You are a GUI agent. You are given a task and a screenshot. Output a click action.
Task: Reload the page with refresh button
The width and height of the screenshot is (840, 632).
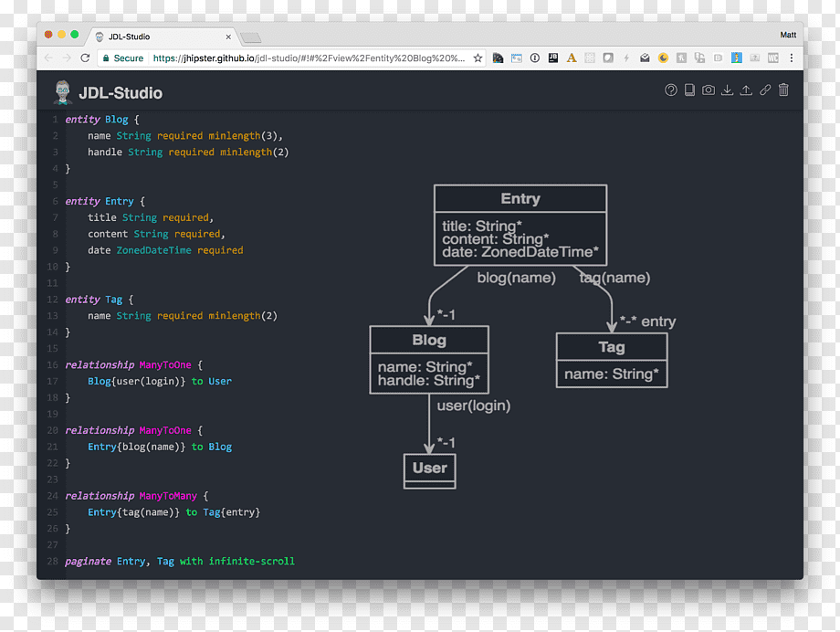coord(85,58)
